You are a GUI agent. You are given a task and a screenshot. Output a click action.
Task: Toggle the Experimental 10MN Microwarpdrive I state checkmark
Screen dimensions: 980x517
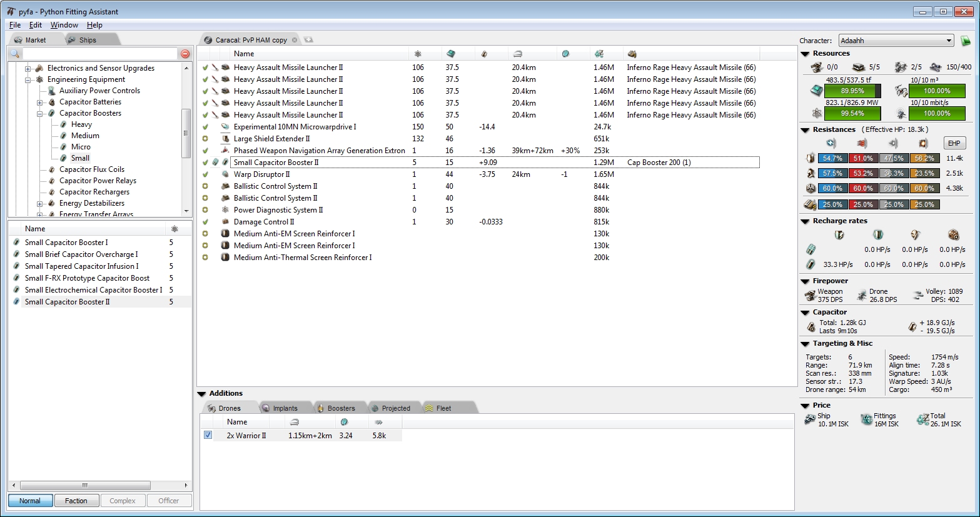[x=205, y=127]
